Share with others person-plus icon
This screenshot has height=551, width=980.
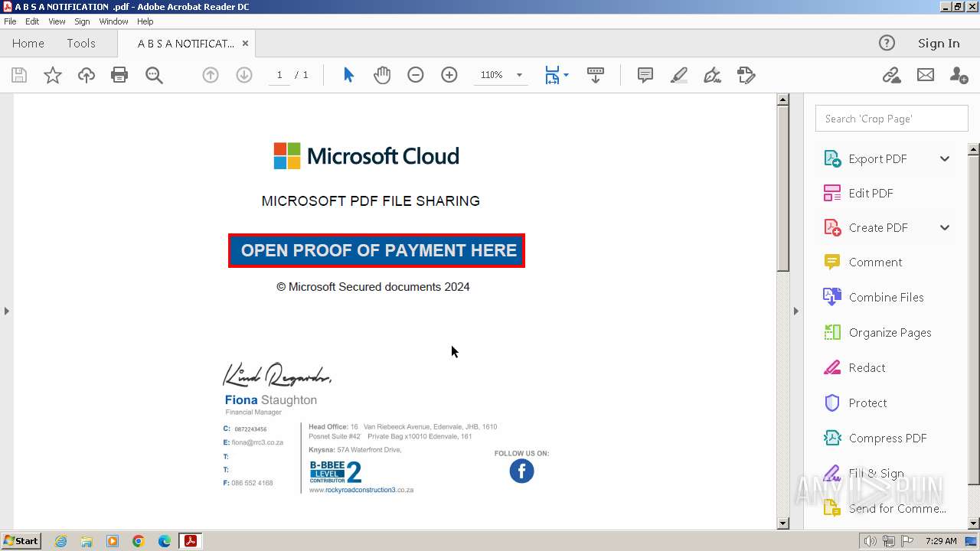click(x=959, y=75)
